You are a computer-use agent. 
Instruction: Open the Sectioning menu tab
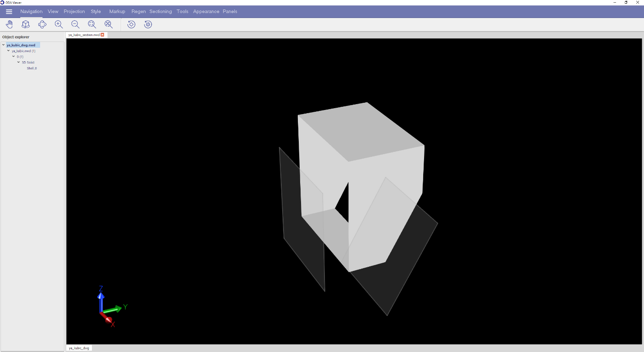tap(160, 11)
